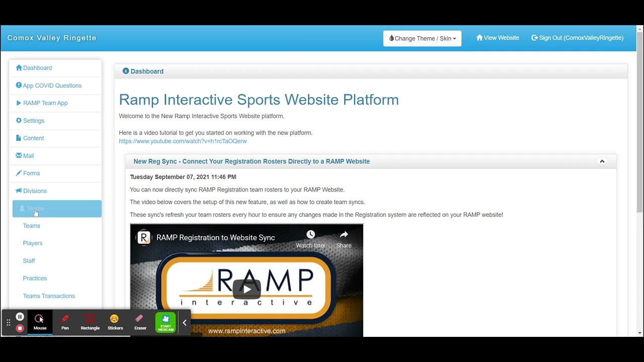The width and height of the screenshot is (644, 362).
Task: Select the Staff submenu link
Action: [x=29, y=261]
